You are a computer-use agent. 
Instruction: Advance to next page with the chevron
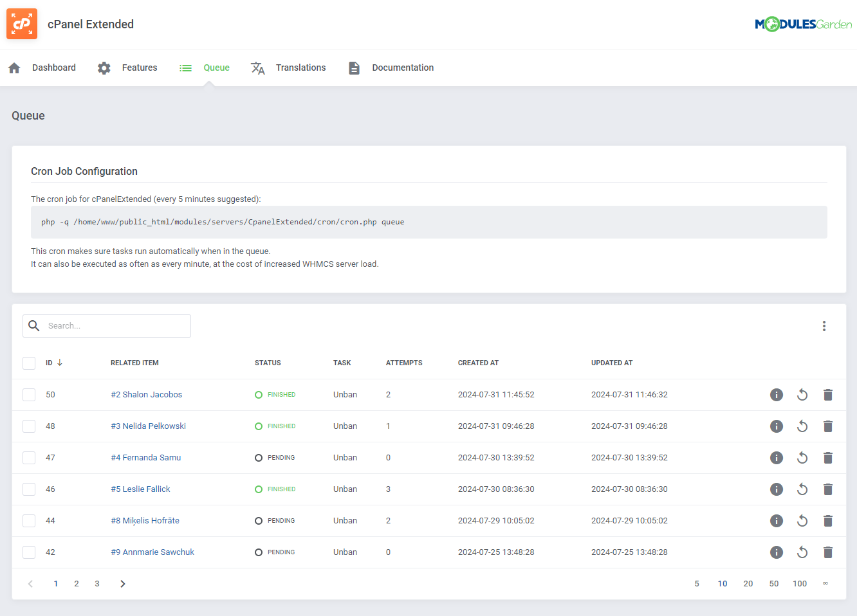(122, 583)
